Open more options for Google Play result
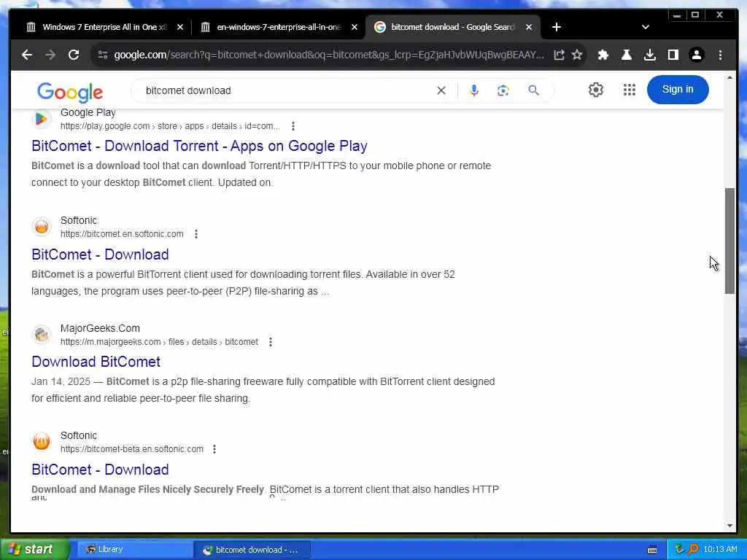The height and width of the screenshot is (560, 747). tap(293, 126)
